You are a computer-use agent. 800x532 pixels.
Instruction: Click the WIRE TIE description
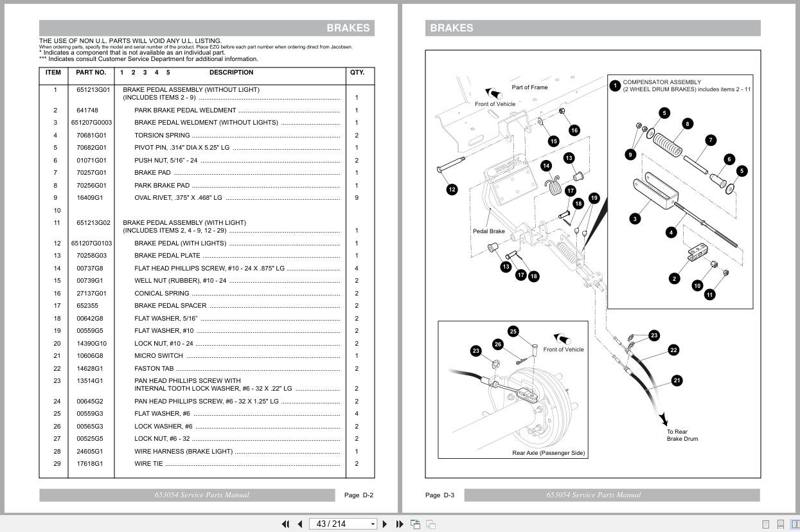[148, 464]
